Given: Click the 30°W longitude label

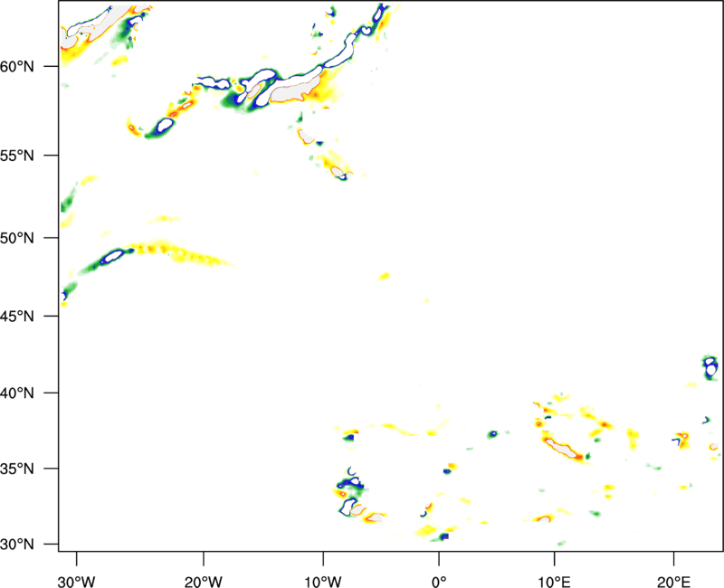Looking at the screenshot, I should (77, 582).
